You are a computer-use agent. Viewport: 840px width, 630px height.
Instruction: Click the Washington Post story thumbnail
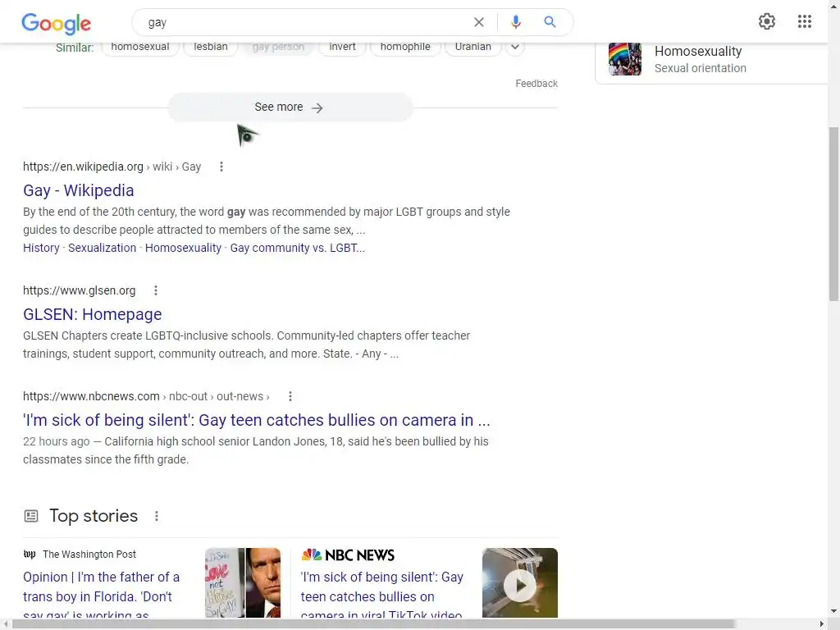click(x=243, y=583)
